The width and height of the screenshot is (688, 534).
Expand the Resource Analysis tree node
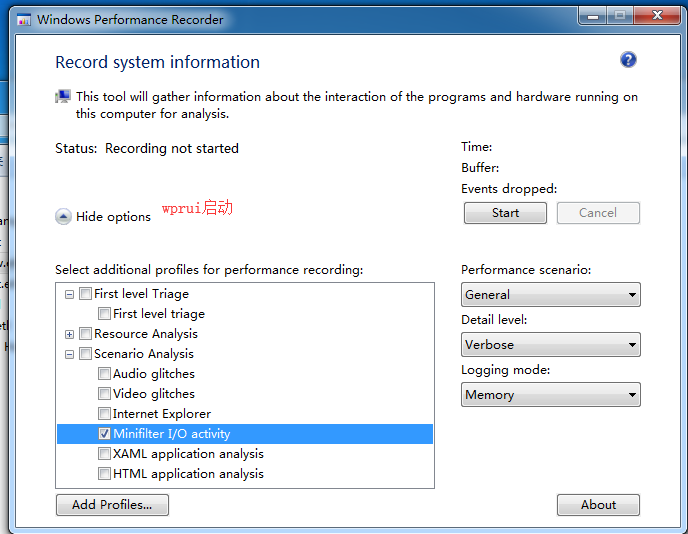click(69, 334)
